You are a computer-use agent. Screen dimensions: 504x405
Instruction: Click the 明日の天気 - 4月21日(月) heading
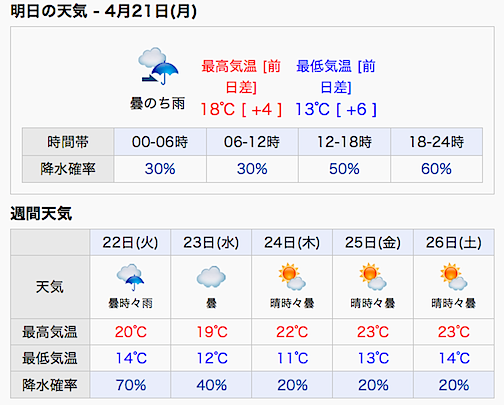pos(104,11)
